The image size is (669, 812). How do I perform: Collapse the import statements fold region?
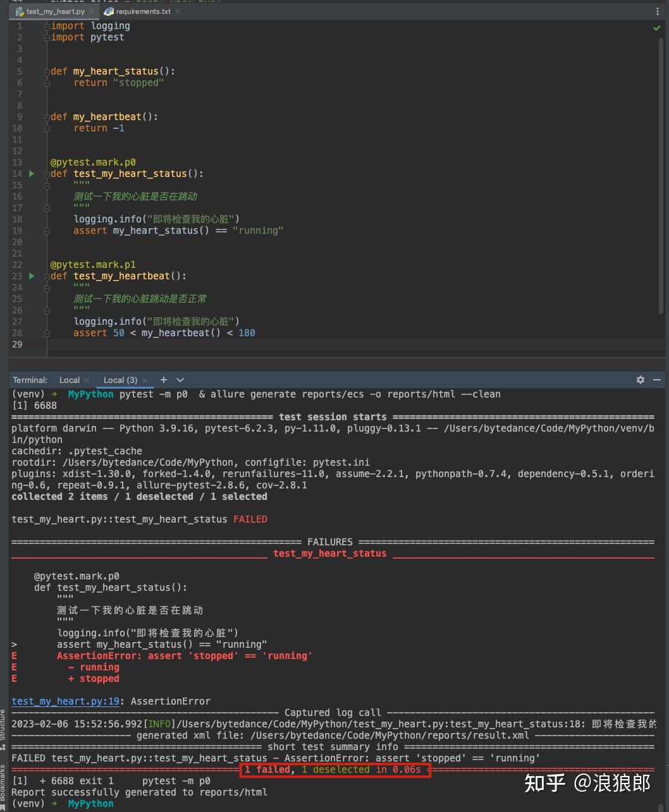tap(47, 26)
